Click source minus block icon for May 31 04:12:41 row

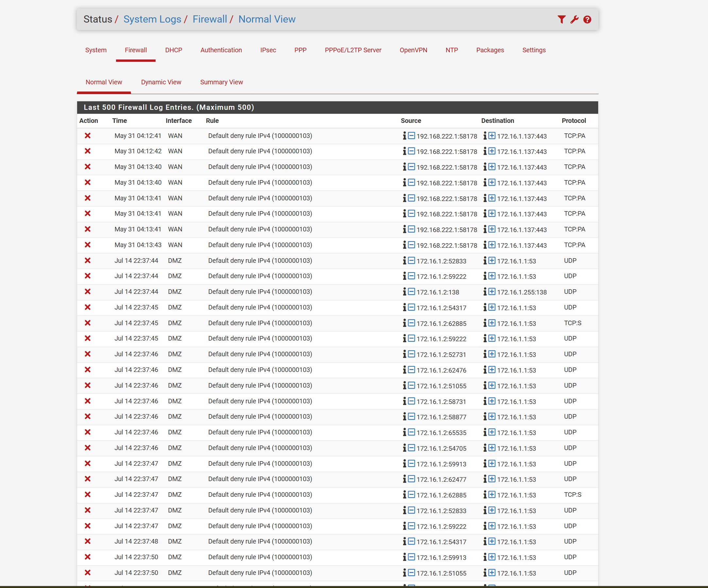click(x=411, y=136)
